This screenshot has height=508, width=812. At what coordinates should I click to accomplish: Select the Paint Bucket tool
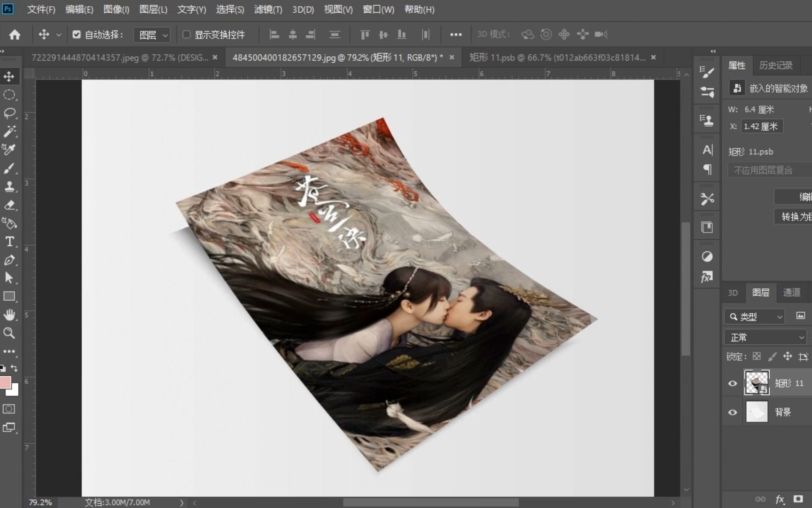point(9,223)
